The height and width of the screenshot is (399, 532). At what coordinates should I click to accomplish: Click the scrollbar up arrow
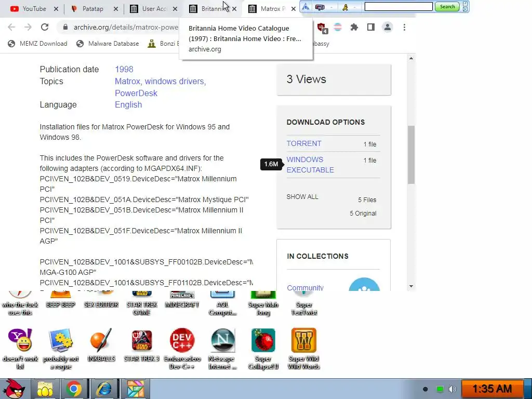coord(411,58)
